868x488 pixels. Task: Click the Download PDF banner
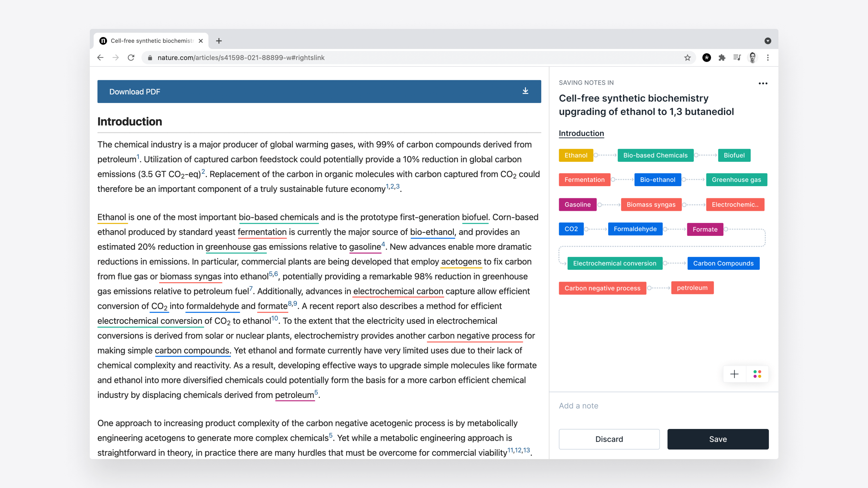point(319,92)
